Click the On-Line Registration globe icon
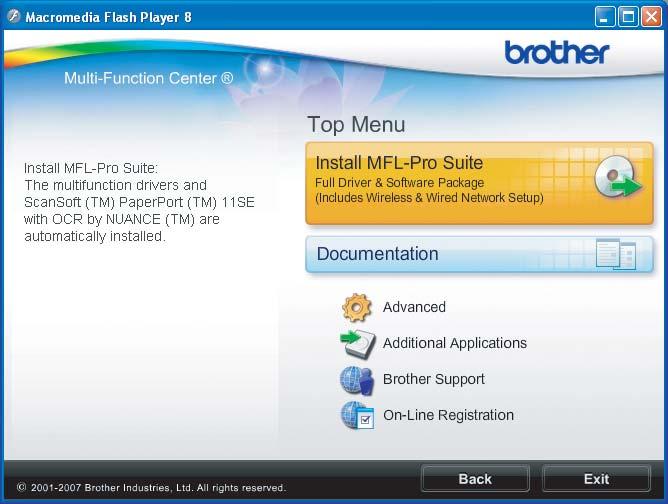668x504 pixels. tap(357, 415)
